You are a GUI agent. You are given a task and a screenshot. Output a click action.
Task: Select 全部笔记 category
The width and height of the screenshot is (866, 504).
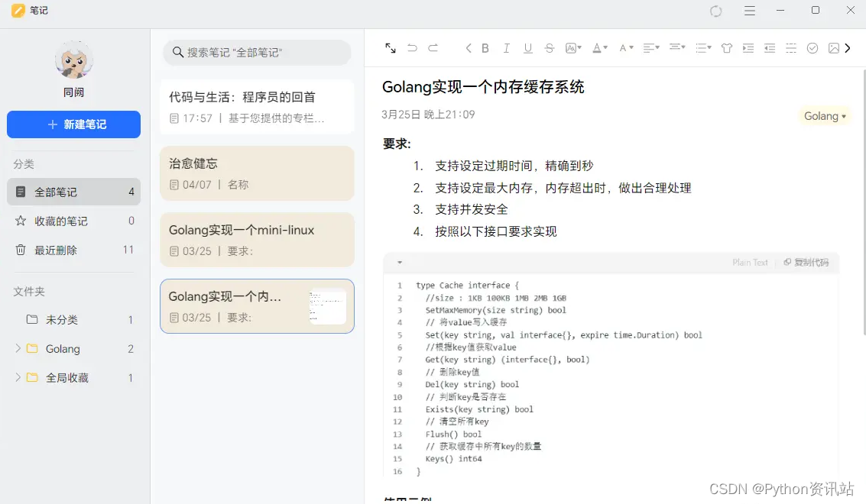(73, 192)
